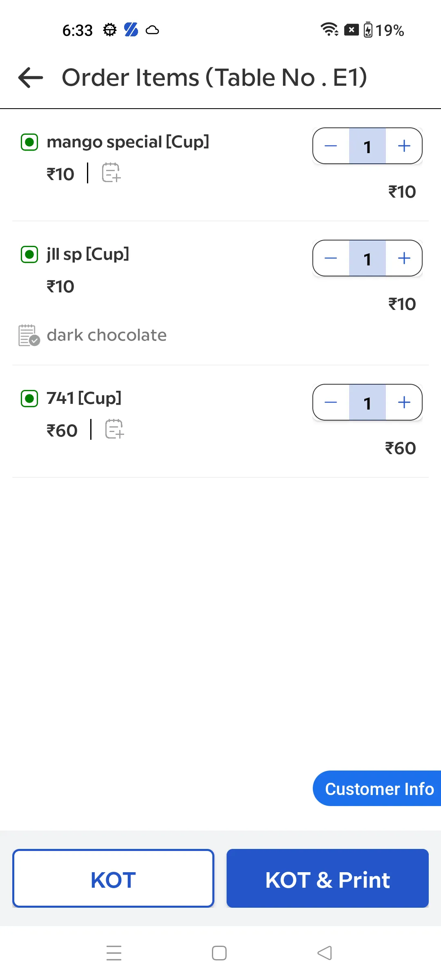441x980 pixels.
Task: Toggle the jll sp veg indicator
Action: pyautogui.click(x=29, y=254)
